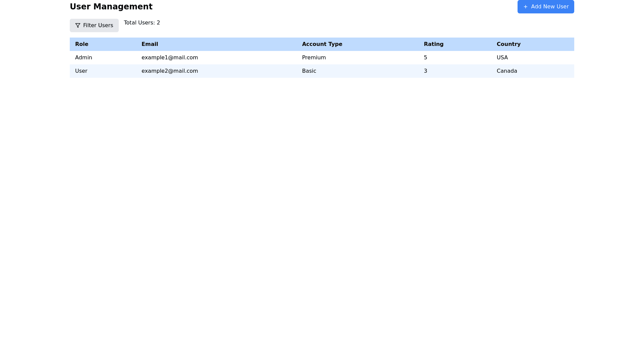Click the Email column header
The width and height of the screenshot is (644, 362).
pos(150,44)
